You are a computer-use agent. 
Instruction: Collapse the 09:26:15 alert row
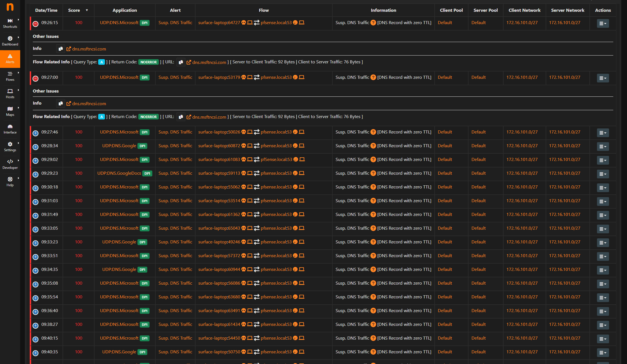(x=36, y=24)
